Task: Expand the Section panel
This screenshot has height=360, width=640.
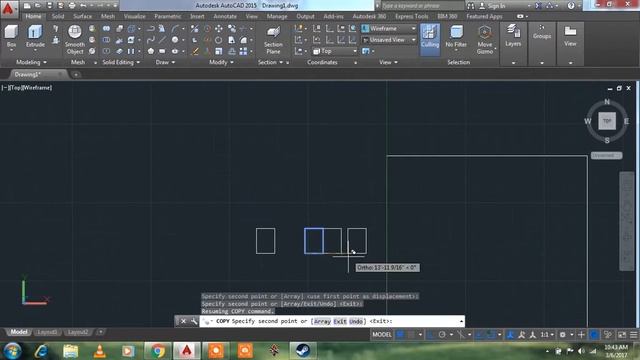Action: coord(270,62)
